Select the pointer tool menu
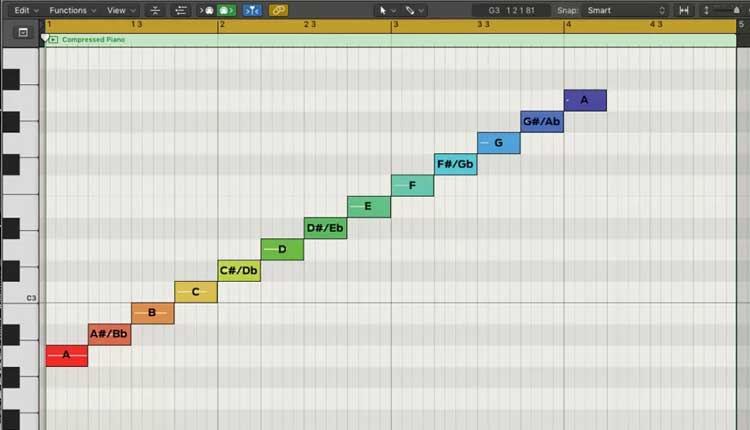The width and height of the screenshot is (750, 430). 386,10
